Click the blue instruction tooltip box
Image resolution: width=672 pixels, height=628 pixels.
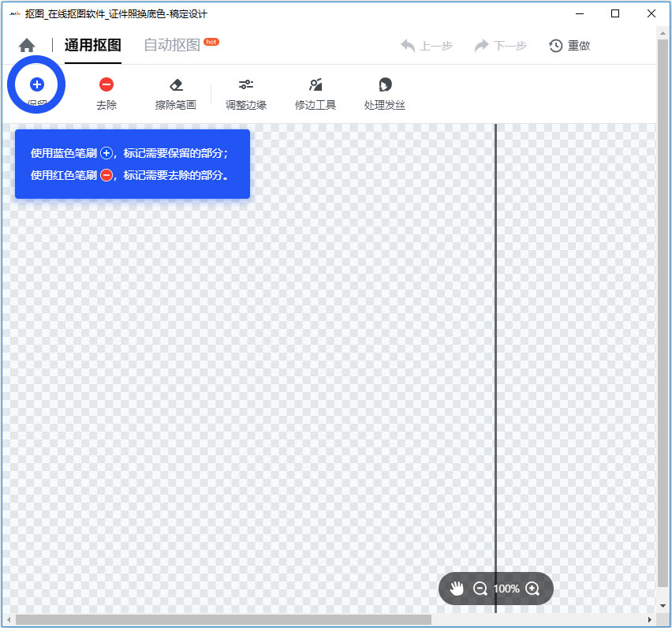[132, 164]
